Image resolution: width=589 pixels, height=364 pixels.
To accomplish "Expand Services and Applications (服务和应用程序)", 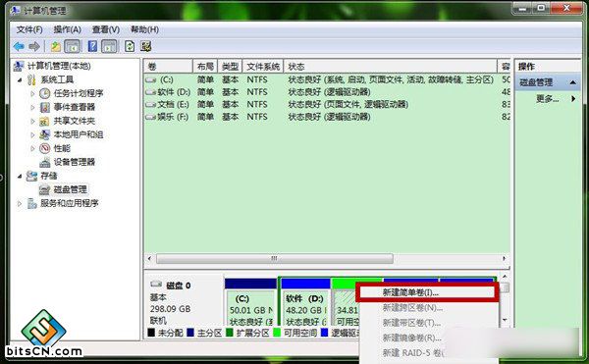I will point(20,203).
